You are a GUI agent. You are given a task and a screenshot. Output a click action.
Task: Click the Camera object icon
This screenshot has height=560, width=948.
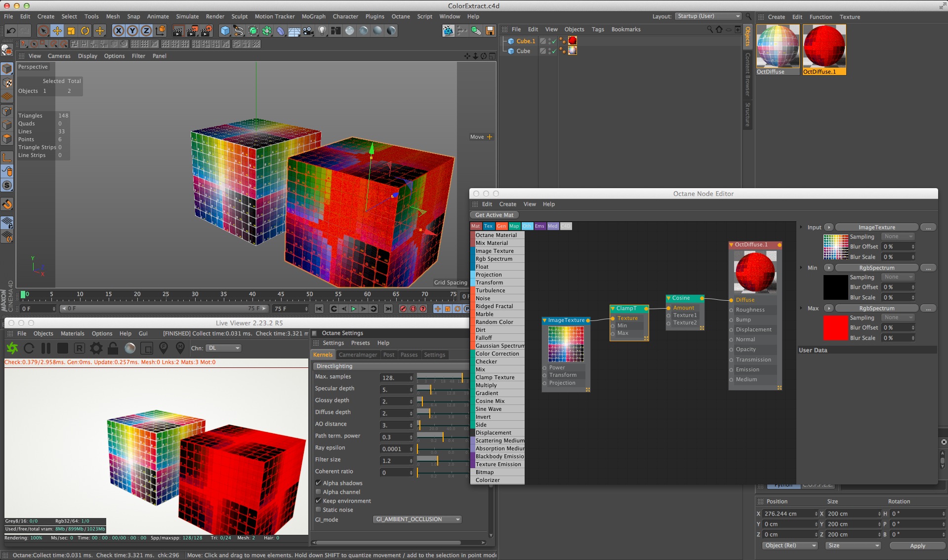pyautogui.click(x=308, y=31)
